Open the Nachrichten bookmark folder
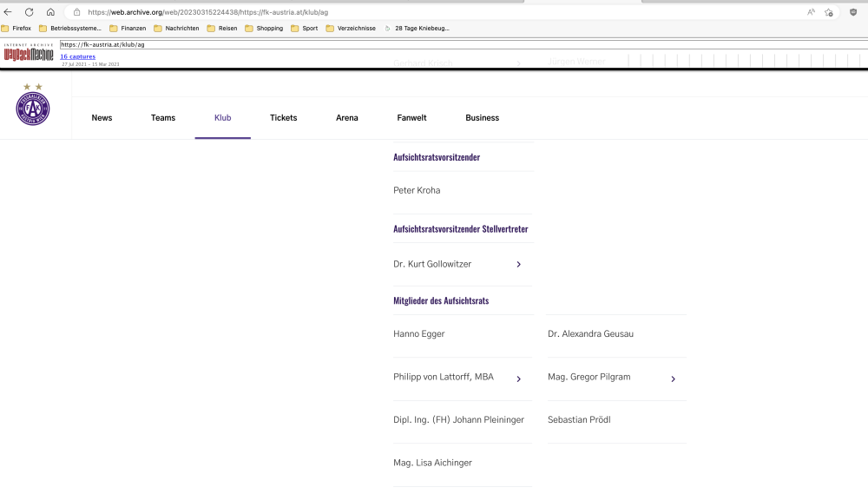The height and width of the screenshot is (494, 868). click(x=176, y=28)
